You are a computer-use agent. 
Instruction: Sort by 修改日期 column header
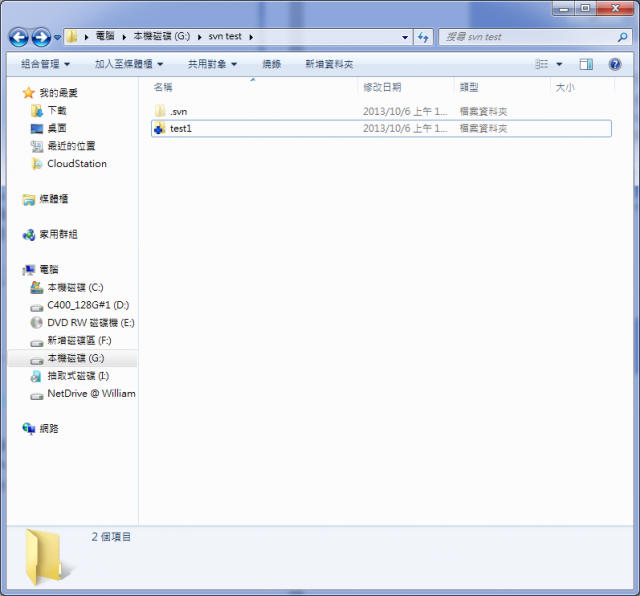coord(382,87)
